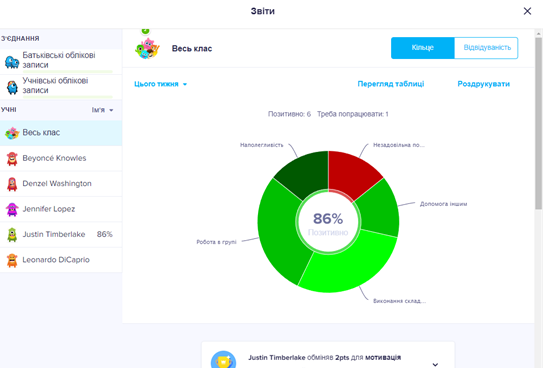
Task: Open the Ім'я sort dropdown
Action: pyautogui.click(x=103, y=110)
